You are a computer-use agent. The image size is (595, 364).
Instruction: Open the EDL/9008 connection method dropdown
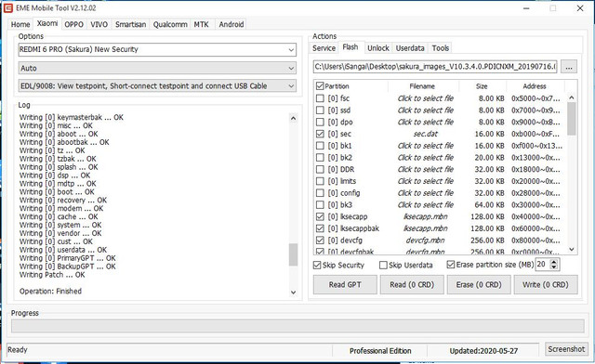point(157,86)
